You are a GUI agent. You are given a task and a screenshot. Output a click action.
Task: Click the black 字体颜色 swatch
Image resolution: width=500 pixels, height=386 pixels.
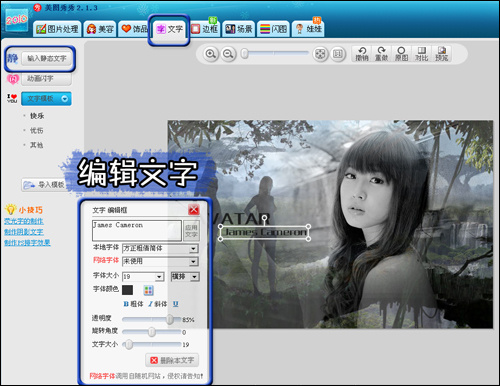pos(127,290)
